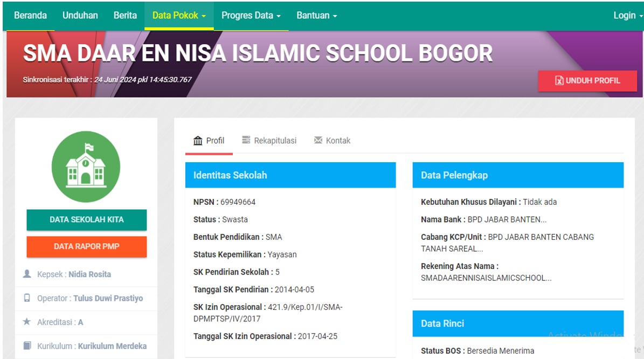The image size is (644, 359).
Task: Open the Bantuan dropdown menu
Action: click(x=317, y=15)
